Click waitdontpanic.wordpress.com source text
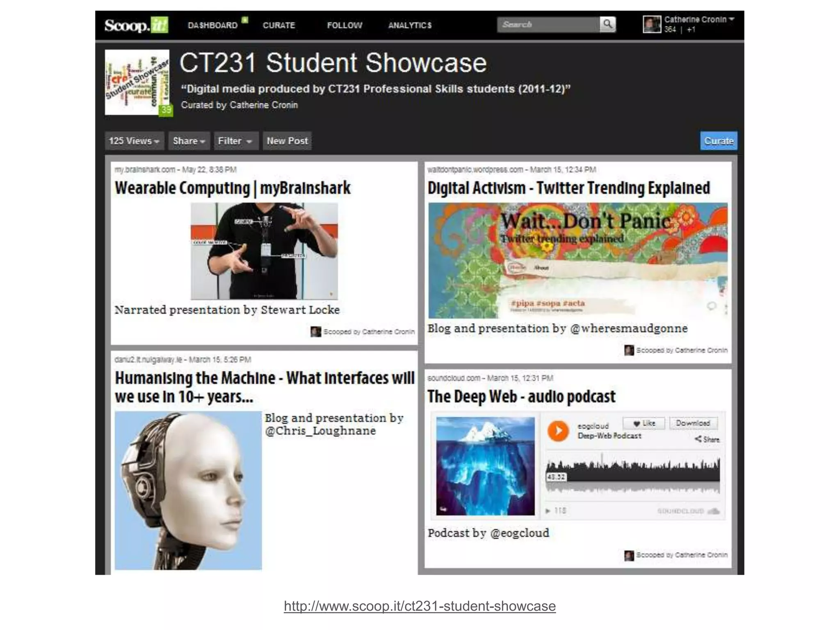 point(475,170)
